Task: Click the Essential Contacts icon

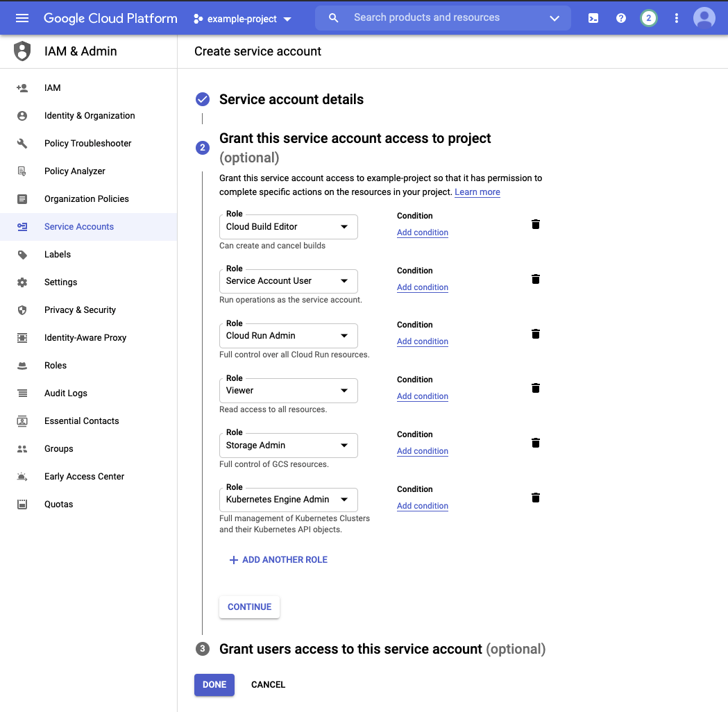Action: tap(22, 421)
